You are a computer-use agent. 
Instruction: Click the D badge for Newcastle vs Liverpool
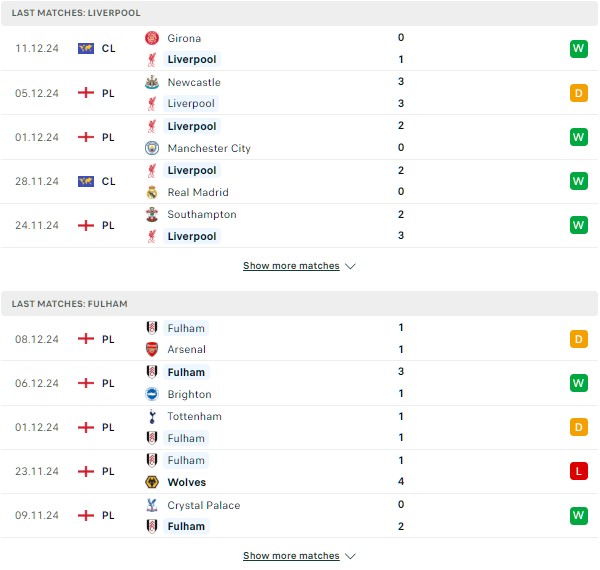coord(579,93)
